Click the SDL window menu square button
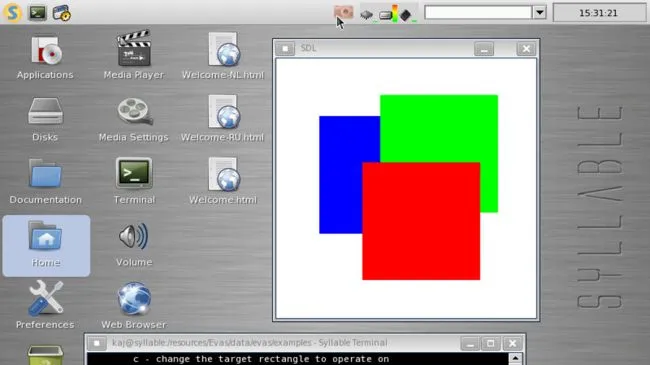 coord(285,49)
